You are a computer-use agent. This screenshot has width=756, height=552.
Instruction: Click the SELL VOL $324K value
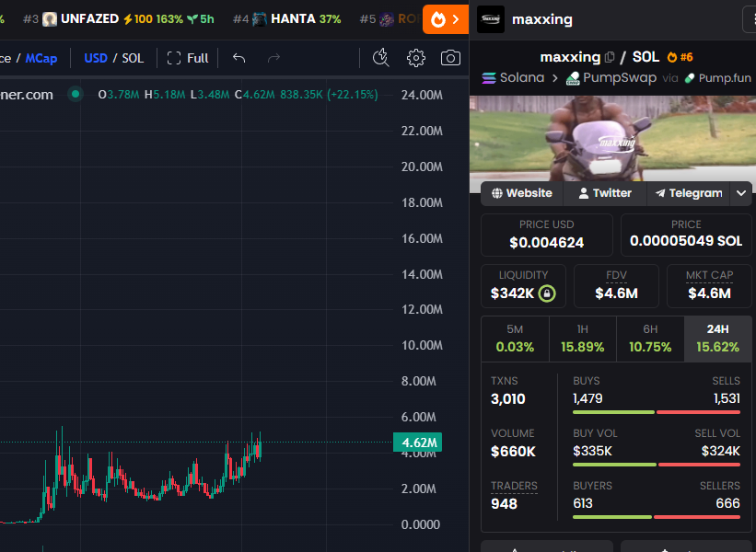click(x=721, y=452)
